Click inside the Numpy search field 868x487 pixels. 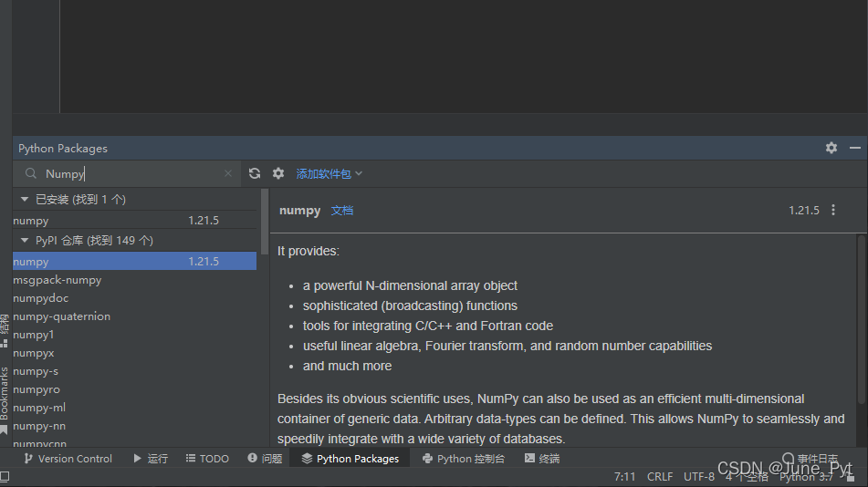pyautogui.click(x=127, y=174)
